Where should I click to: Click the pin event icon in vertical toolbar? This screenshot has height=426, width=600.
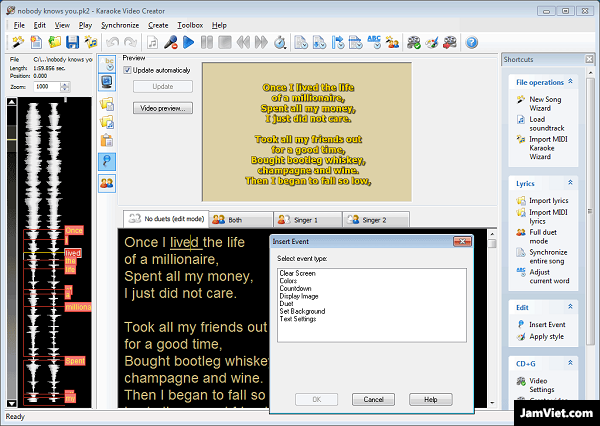[107, 161]
